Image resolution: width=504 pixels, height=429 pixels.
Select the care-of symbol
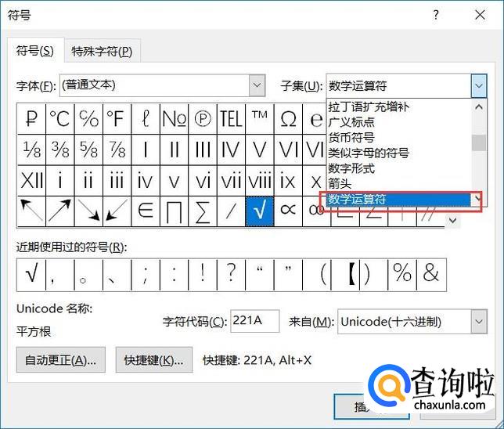point(88,119)
